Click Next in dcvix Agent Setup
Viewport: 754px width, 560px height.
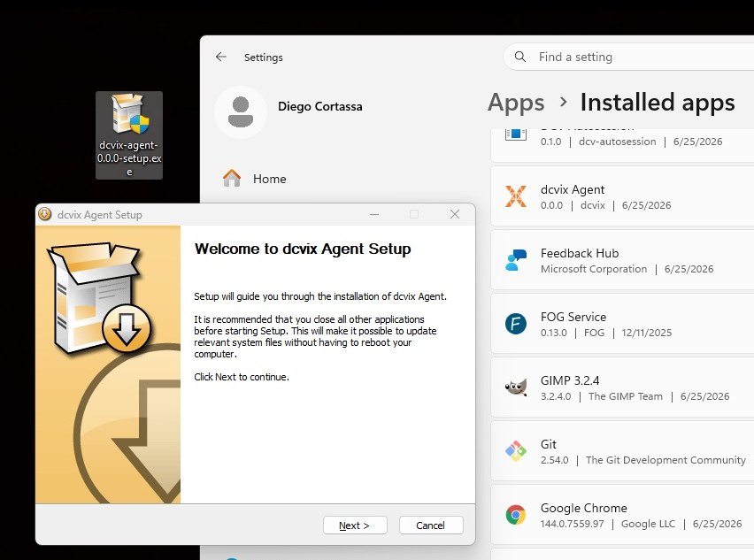click(x=355, y=525)
